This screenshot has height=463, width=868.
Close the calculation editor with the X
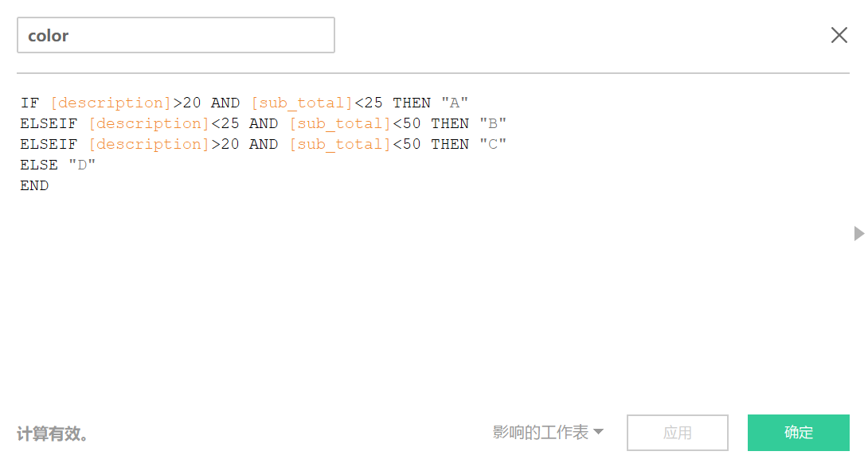(x=839, y=35)
